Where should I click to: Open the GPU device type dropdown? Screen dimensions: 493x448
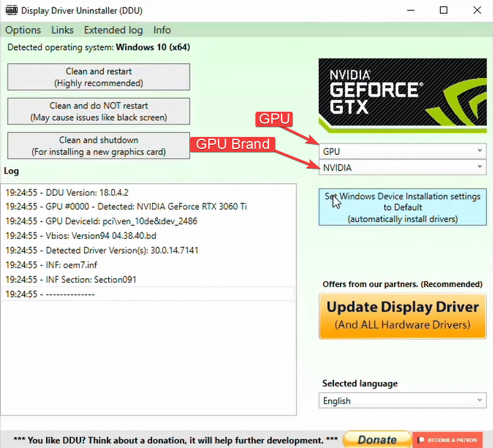(x=402, y=151)
